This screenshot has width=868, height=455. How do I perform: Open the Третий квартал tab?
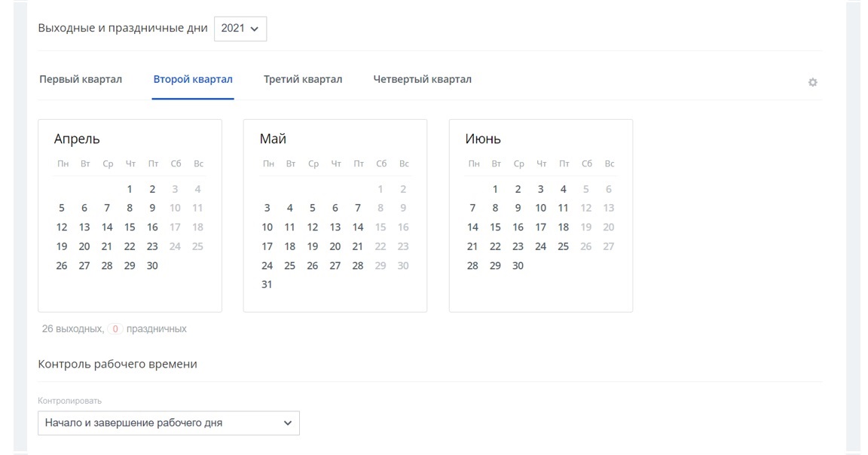[x=303, y=79]
